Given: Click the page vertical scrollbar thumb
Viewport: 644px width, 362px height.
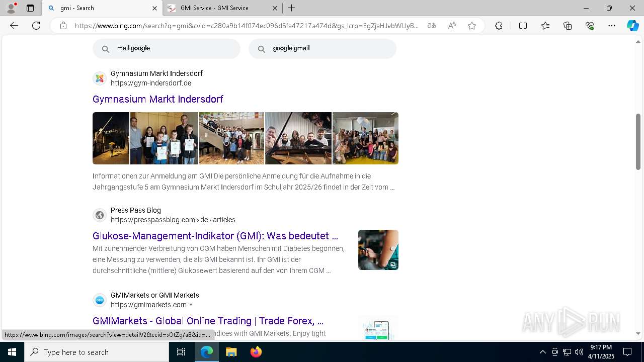Looking at the screenshot, I should pos(638,142).
